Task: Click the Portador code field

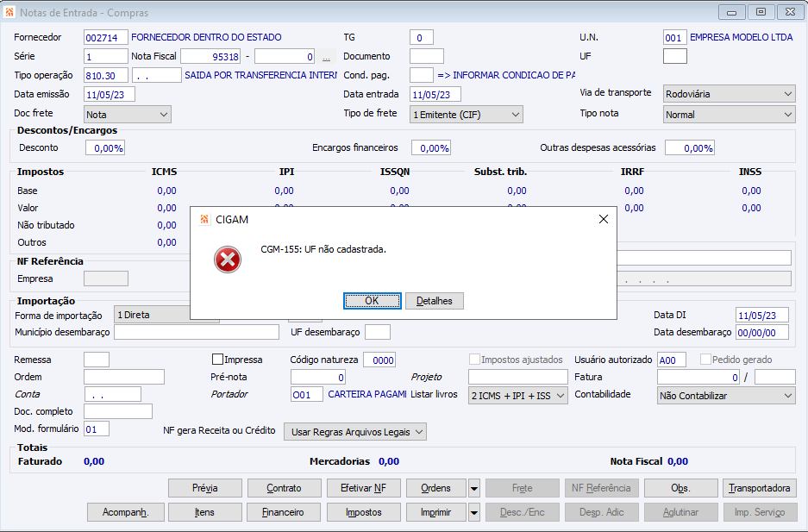Action: pyautogui.click(x=307, y=395)
